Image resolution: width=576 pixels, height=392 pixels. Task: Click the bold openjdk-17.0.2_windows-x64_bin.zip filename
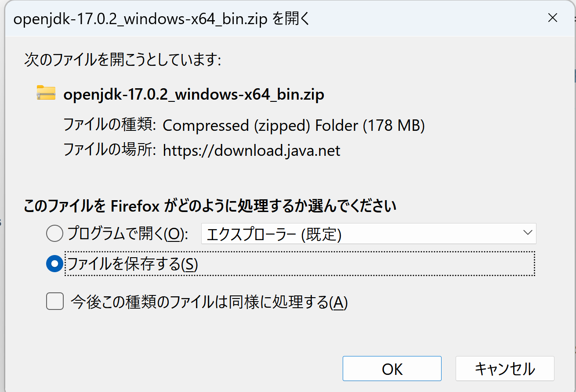pos(194,94)
